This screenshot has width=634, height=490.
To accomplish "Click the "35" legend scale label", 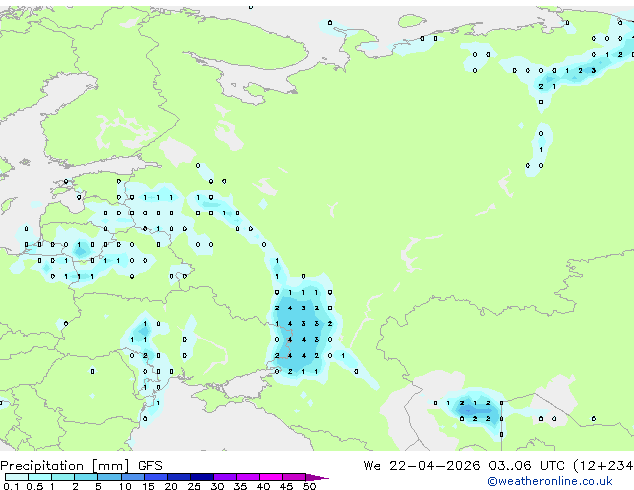I will [x=240, y=486].
